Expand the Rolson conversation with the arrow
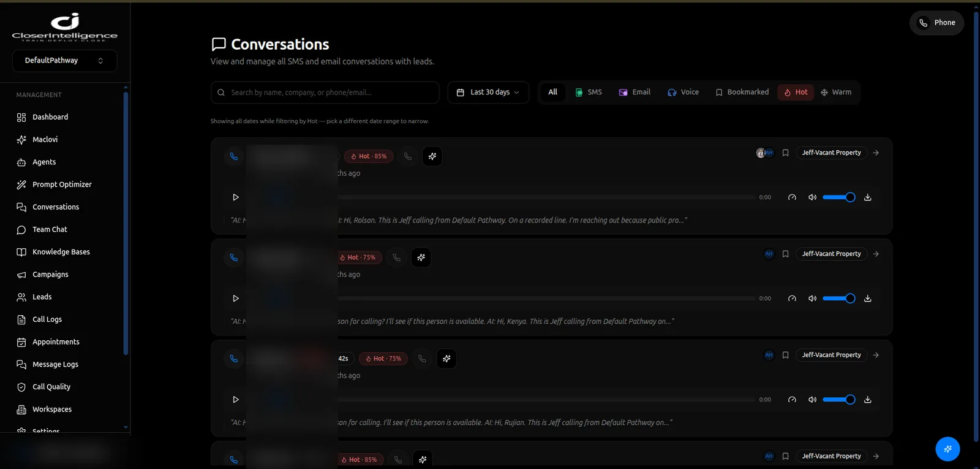The width and height of the screenshot is (980, 469). coord(876,153)
